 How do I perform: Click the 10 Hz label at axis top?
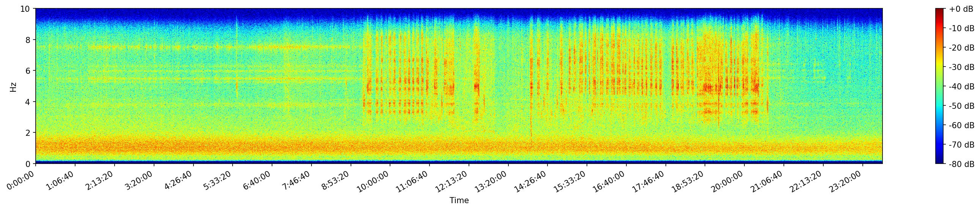(x=26, y=9)
